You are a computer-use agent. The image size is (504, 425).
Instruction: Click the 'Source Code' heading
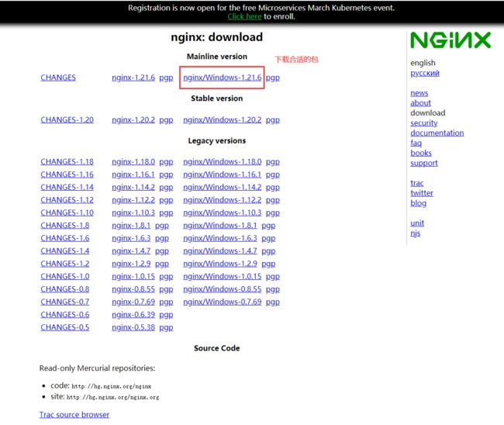click(x=217, y=348)
